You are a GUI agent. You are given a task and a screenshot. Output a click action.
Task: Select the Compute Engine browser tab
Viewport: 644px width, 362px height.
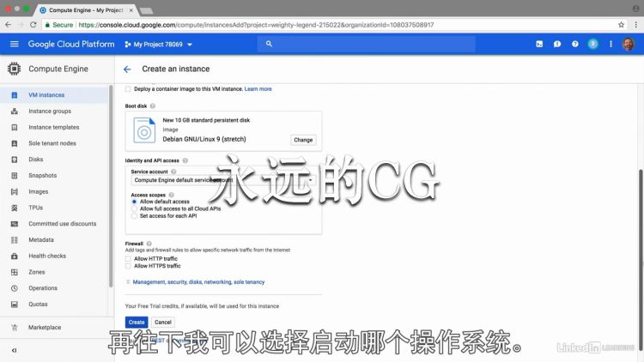(x=86, y=9)
